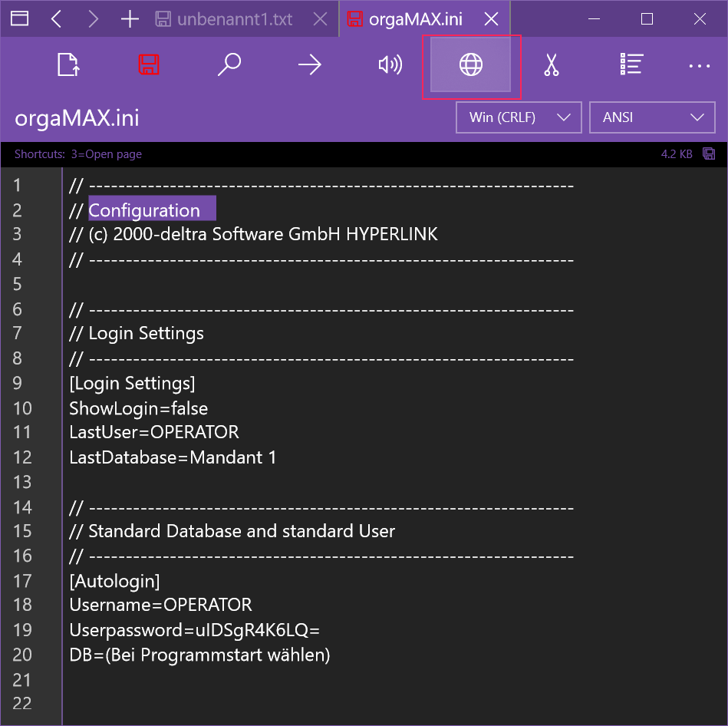This screenshot has width=728, height=726.
Task: Click the save status icon beside 4.2 KB
Action: tap(709, 153)
